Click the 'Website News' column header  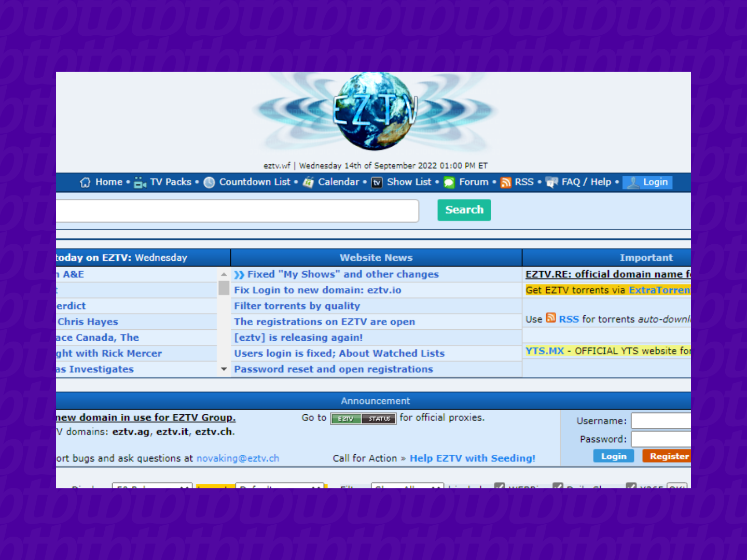[376, 258]
